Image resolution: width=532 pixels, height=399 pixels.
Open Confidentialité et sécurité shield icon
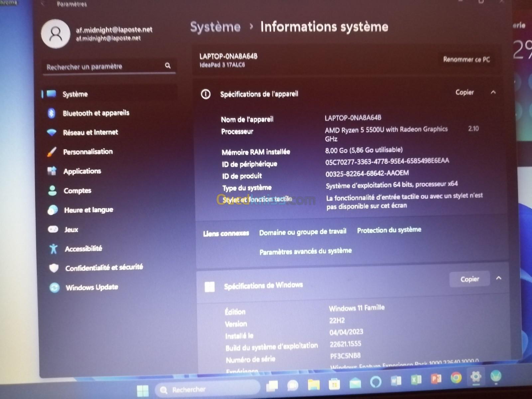[54, 268]
